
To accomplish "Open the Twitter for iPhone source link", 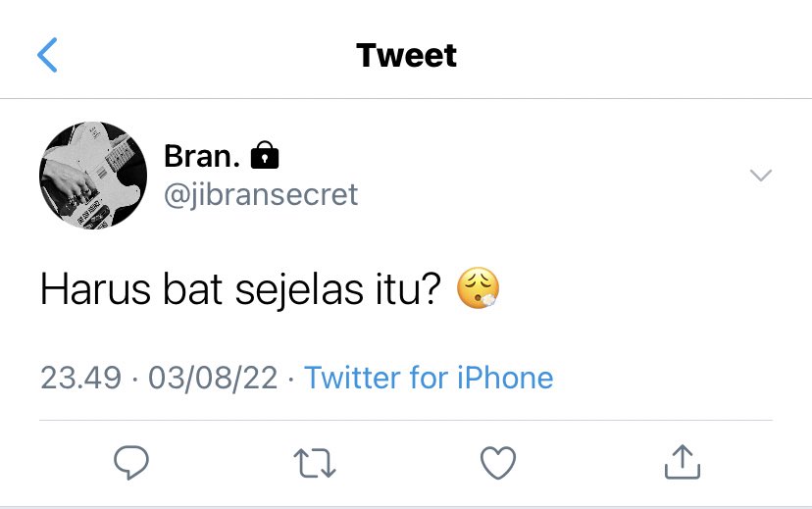I will pyautogui.click(x=429, y=378).
